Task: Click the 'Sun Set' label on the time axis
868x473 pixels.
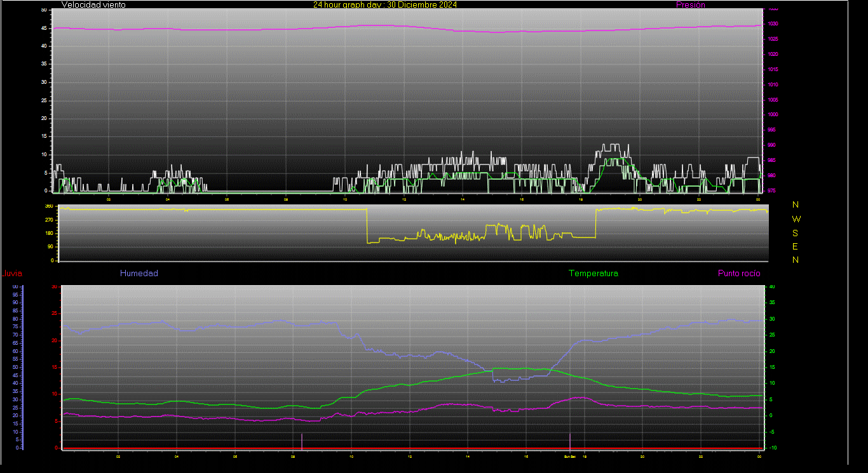Action: tap(569, 456)
